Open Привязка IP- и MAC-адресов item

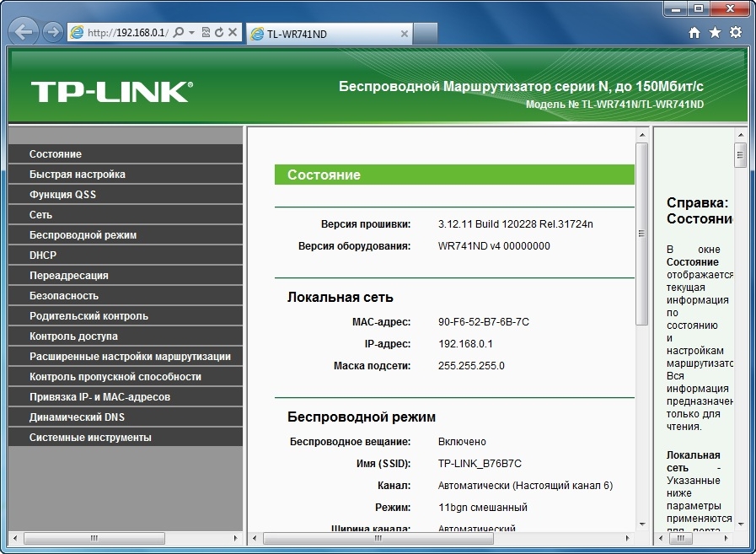click(x=126, y=397)
